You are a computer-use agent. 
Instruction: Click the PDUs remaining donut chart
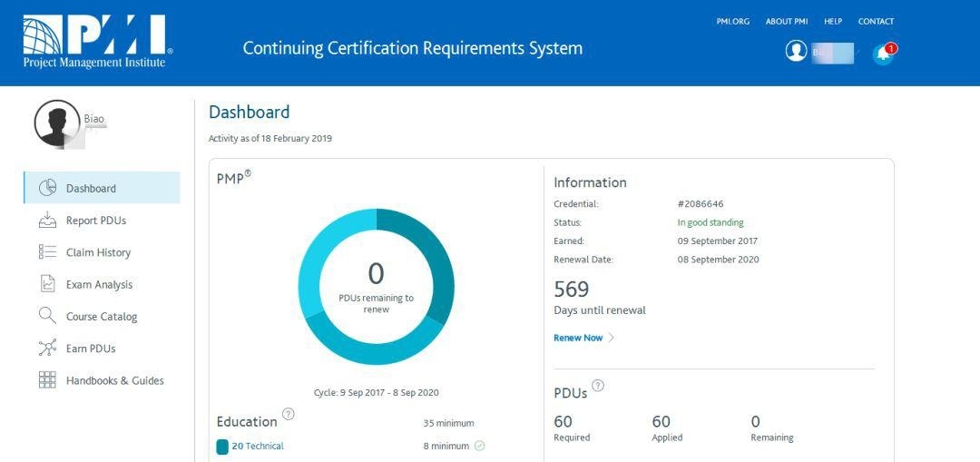376,287
